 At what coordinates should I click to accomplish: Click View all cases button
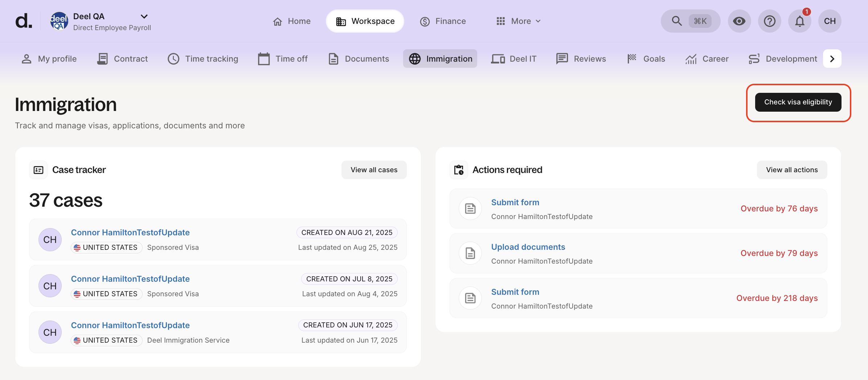[x=374, y=169]
